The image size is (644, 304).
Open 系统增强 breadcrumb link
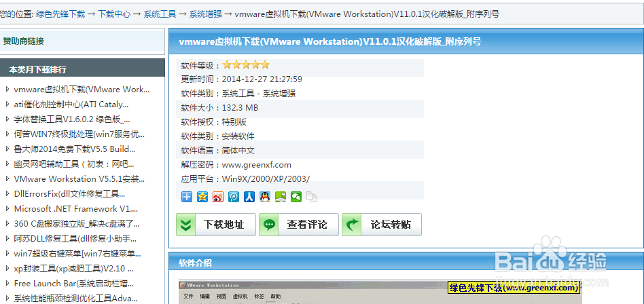(x=205, y=14)
